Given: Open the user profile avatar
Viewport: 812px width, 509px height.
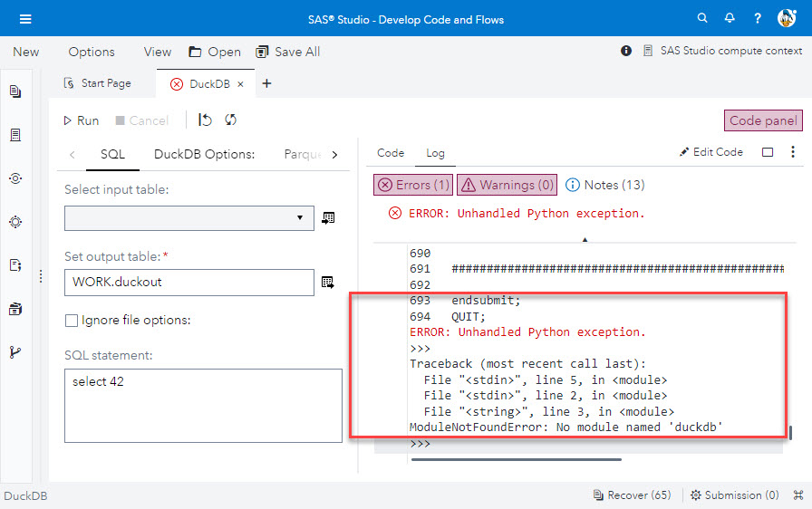Looking at the screenshot, I should (787, 18).
